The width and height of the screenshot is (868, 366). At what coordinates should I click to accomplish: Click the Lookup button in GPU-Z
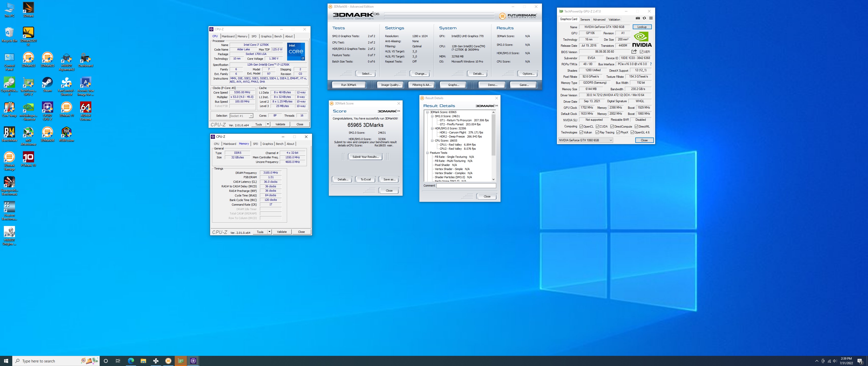tap(642, 27)
